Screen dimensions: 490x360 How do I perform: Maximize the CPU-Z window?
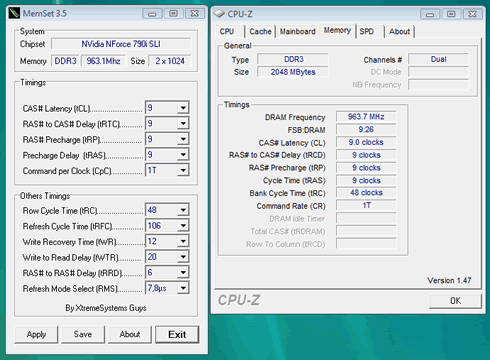click(451, 14)
